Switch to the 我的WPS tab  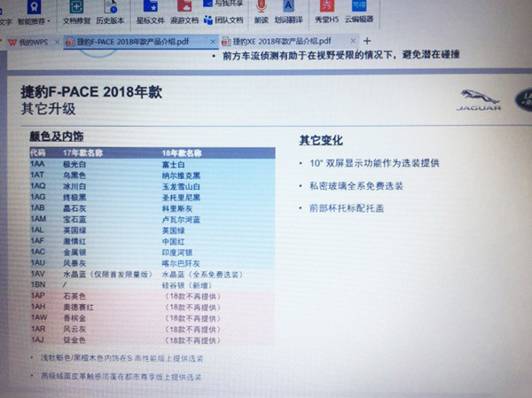[x=30, y=42]
